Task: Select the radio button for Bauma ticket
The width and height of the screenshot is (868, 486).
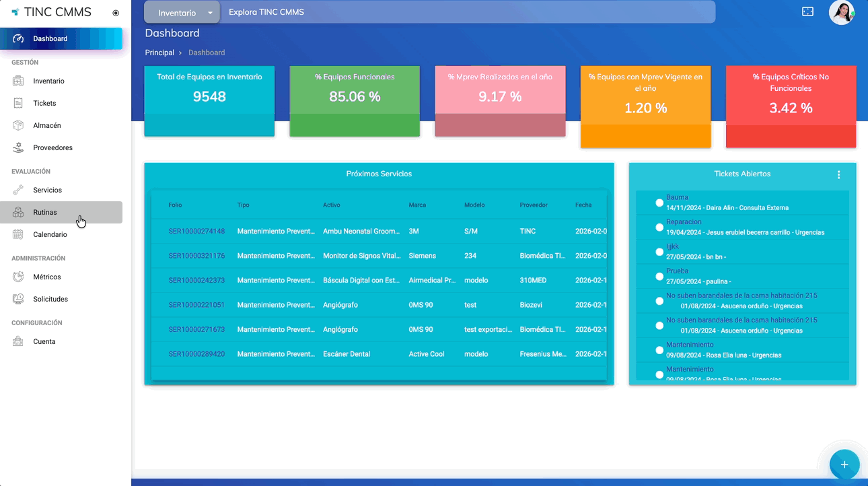Action: tap(659, 203)
